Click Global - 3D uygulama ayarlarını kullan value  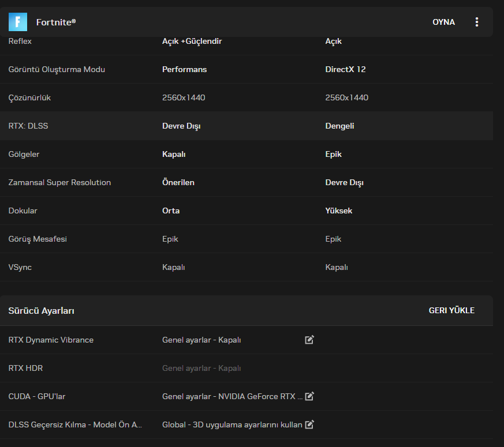click(x=233, y=425)
